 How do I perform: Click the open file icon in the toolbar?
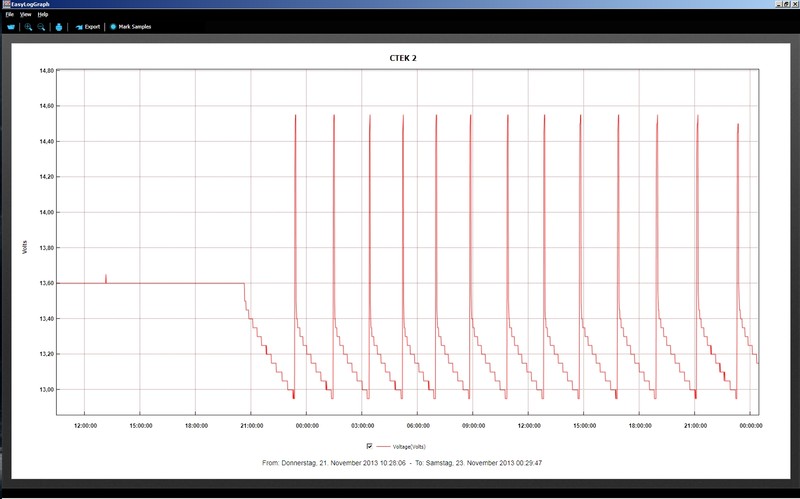pos(11,27)
